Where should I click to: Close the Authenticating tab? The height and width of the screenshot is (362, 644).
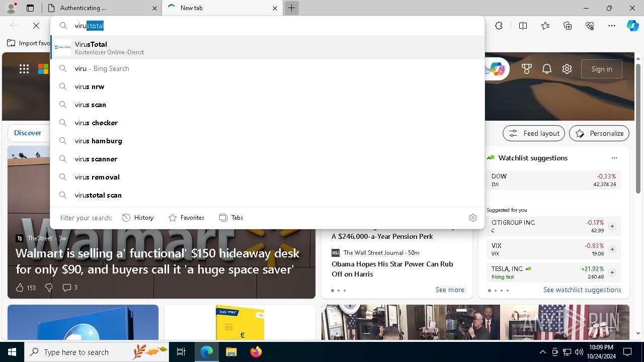tap(154, 8)
